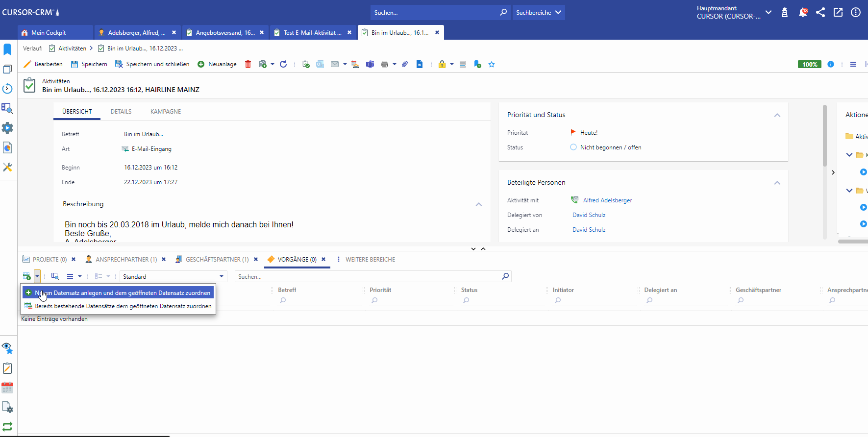Open the Suchbereiche dropdown
This screenshot has height=437, width=868.
click(x=538, y=13)
